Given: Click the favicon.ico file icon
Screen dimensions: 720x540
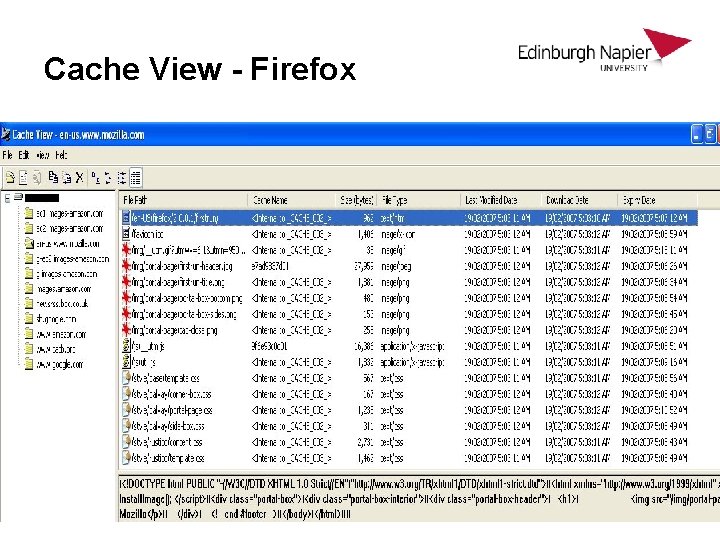Looking at the screenshot, I should 126,234.
